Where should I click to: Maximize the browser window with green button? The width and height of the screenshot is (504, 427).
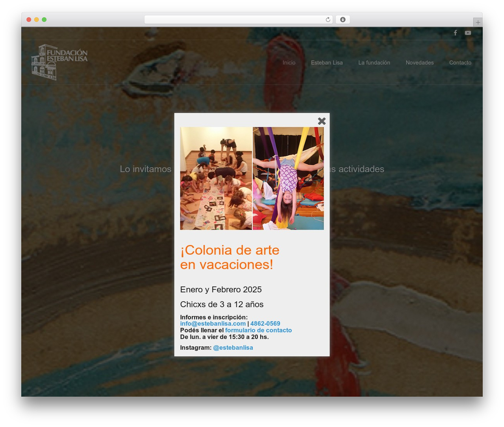(x=44, y=20)
